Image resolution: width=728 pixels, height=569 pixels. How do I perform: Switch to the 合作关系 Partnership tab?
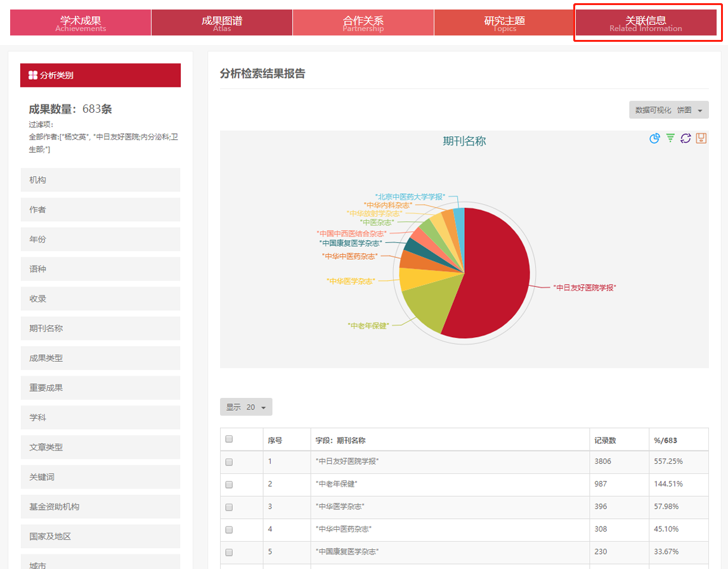363,23
